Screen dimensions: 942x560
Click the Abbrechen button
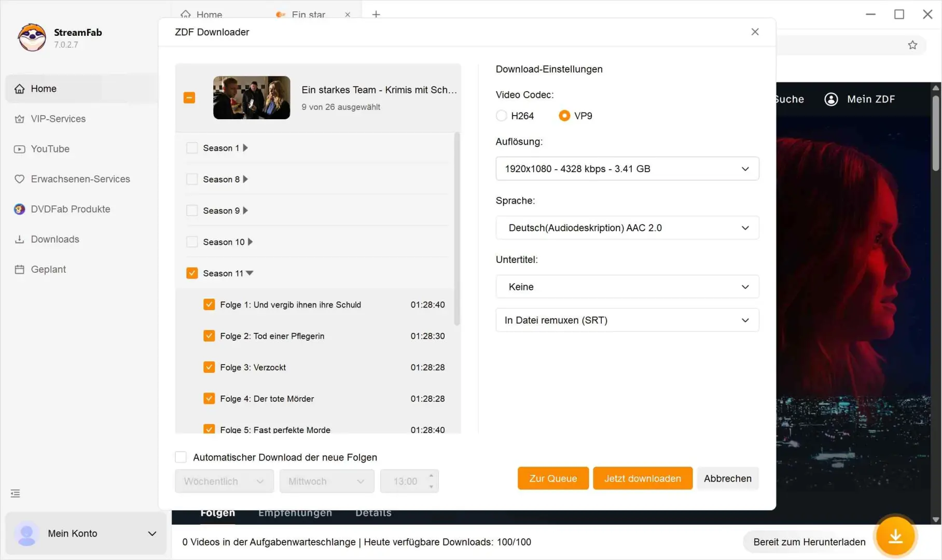click(728, 478)
